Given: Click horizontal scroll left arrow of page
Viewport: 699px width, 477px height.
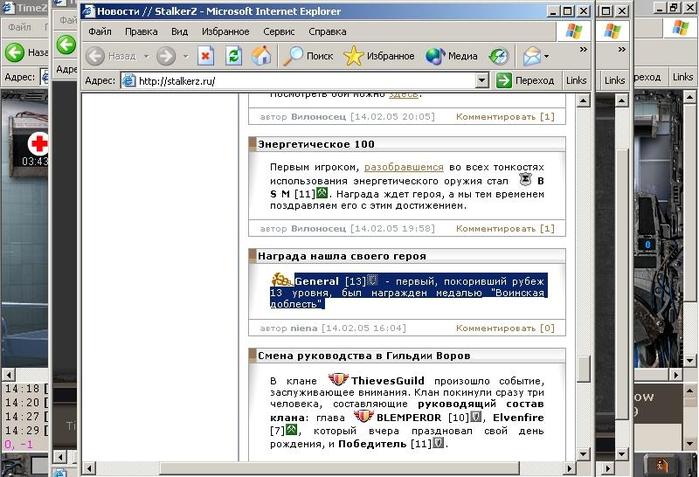Looking at the screenshot, I should (x=89, y=469).
